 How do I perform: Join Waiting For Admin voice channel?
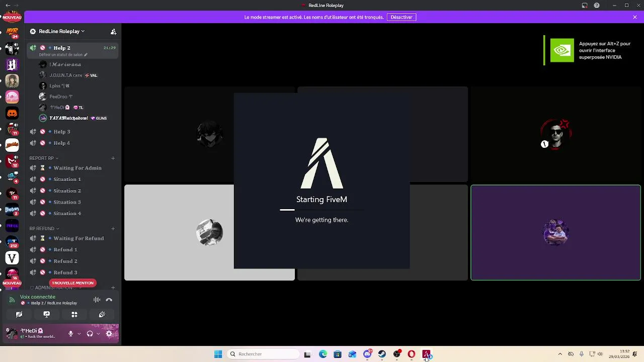[73, 168]
